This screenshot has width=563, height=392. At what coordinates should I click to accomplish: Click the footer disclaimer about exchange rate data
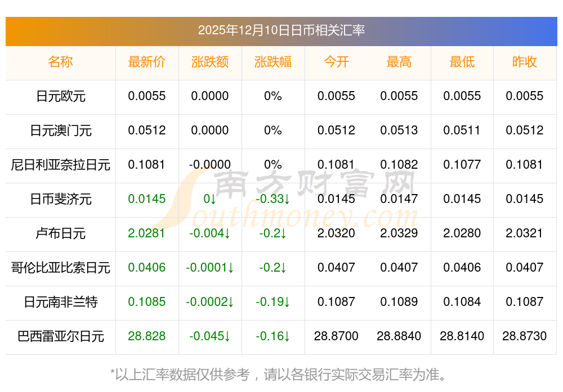tap(281, 374)
